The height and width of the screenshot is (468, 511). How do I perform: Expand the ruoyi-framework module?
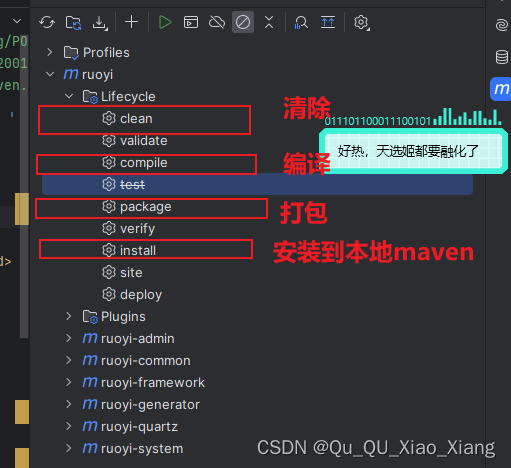tap(69, 382)
